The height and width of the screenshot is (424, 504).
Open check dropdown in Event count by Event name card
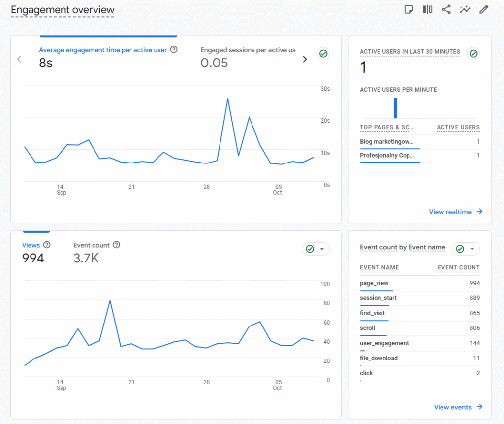click(x=466, y=249)
